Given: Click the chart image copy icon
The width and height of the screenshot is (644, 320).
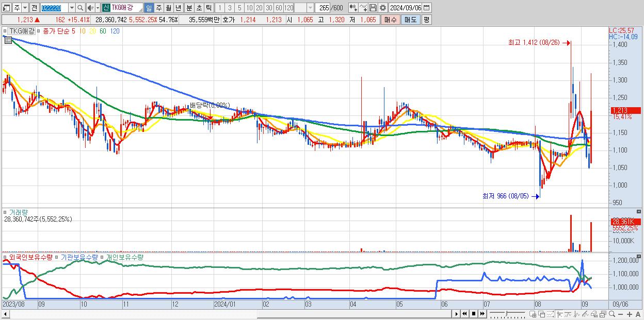Looking at the screenshot, I should pos(603,314).
